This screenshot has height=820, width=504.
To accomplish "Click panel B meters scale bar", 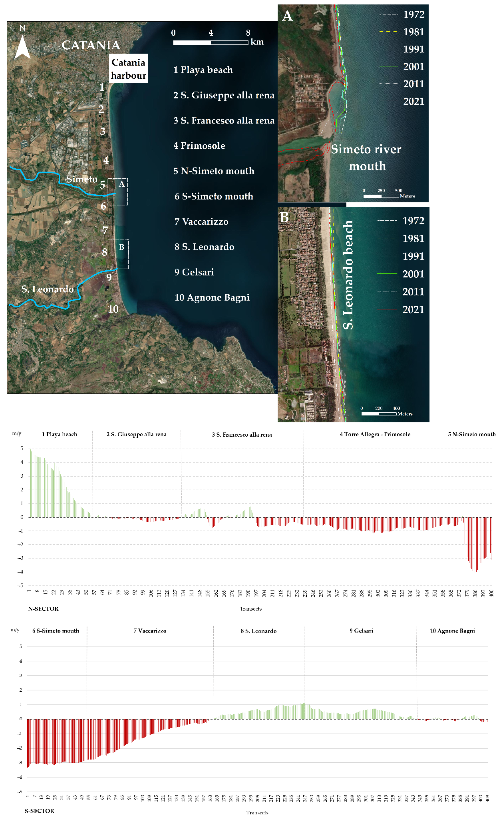I will [x=379, y=414].
